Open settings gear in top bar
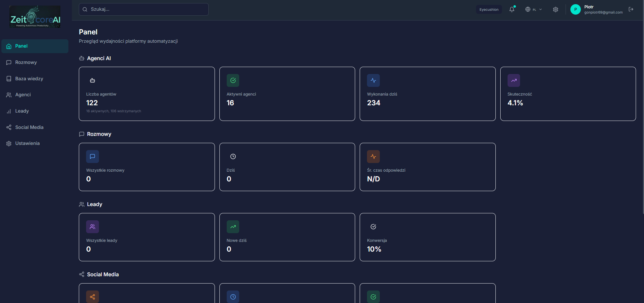Viewport: 644px width, 303px height. 555,9
